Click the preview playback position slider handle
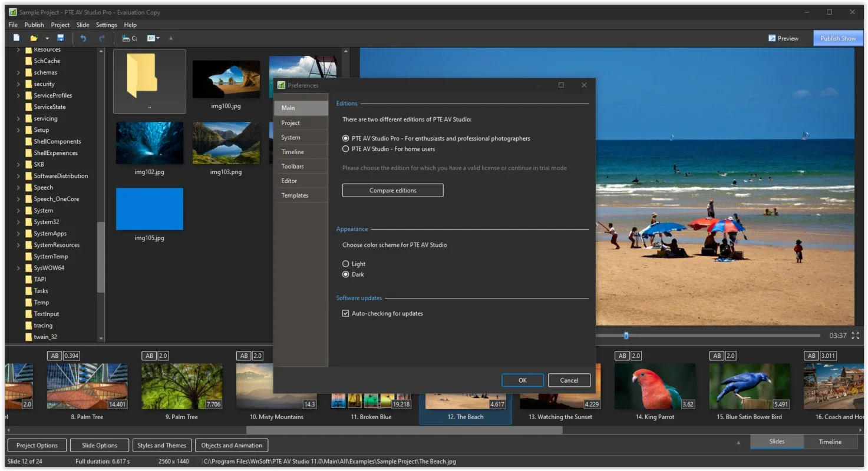This screenshot has height=471, width=868. pos(626,336)
